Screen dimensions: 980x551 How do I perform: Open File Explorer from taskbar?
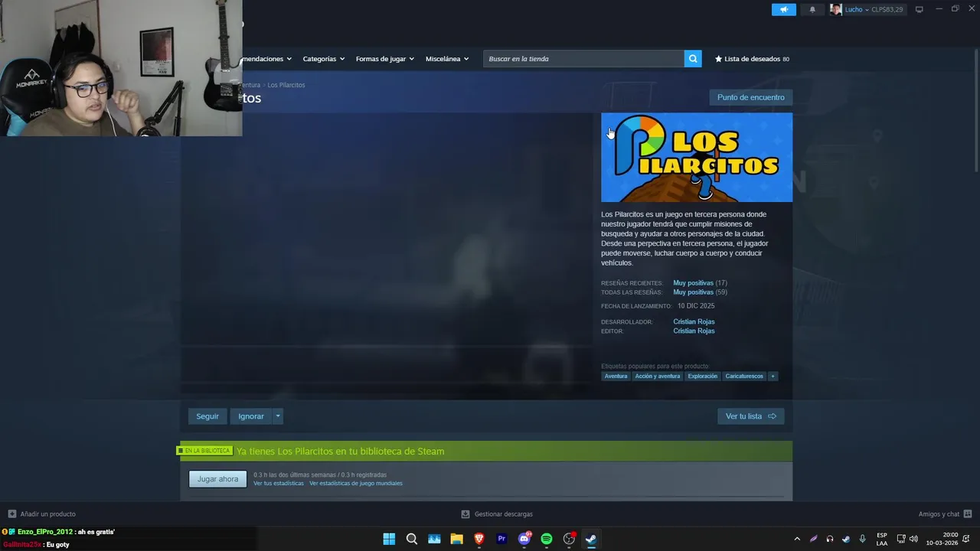(x=456, y=539)
